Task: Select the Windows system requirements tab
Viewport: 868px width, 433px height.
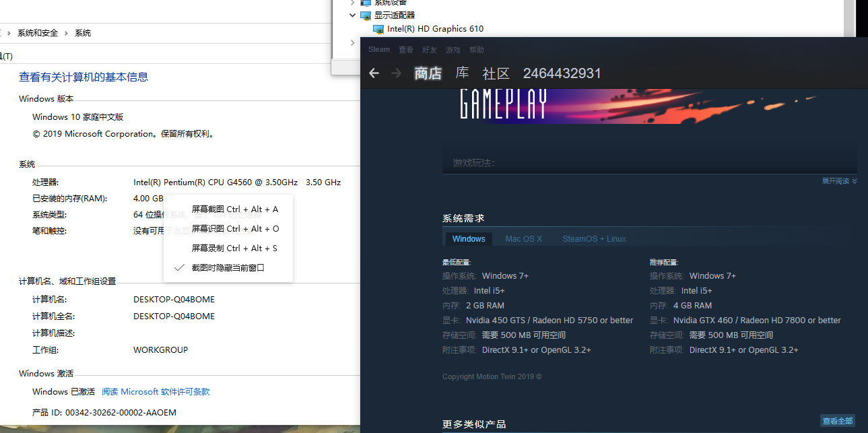Action: point(469,239)
